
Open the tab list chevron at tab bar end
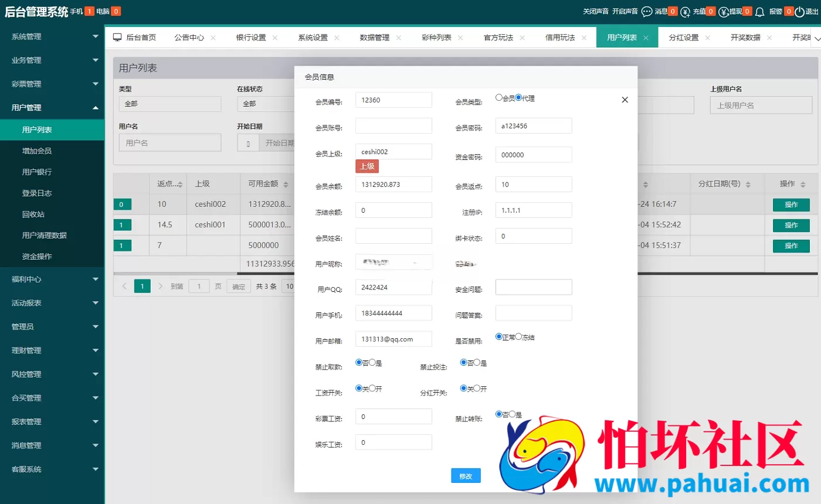(x=816, y=38)
